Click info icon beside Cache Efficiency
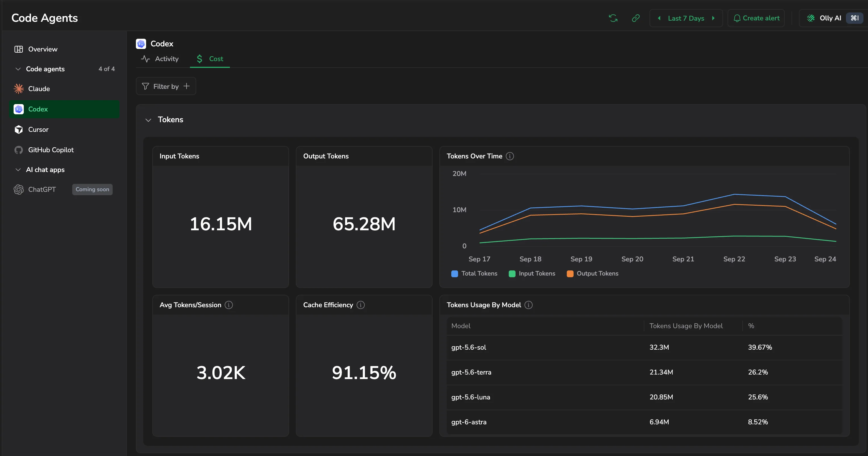 click(x=361, y=305)
